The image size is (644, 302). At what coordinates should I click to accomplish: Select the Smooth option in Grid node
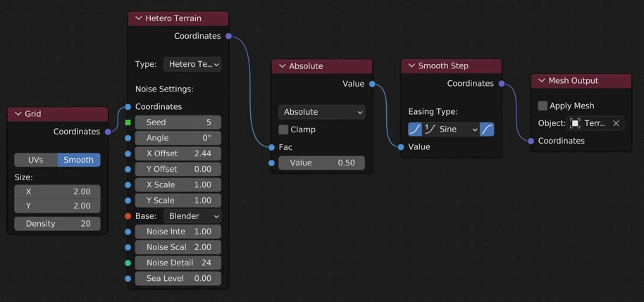78,160
